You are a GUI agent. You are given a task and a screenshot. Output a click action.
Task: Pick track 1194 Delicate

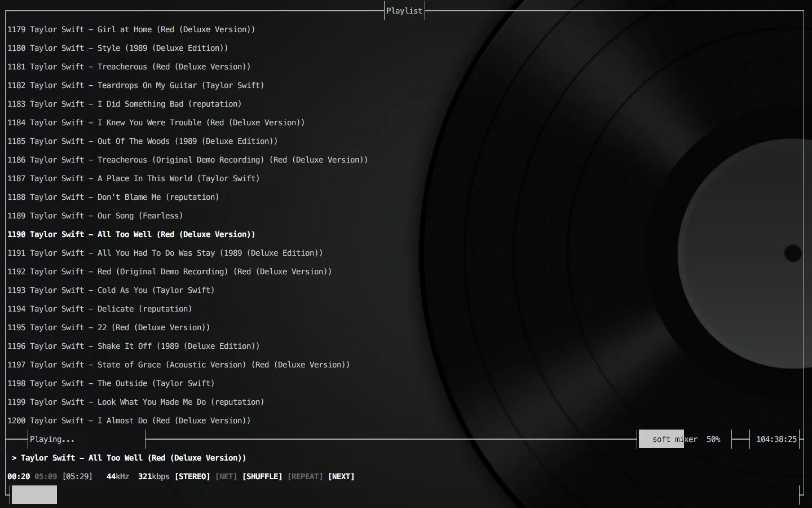[x=99, y=309]
